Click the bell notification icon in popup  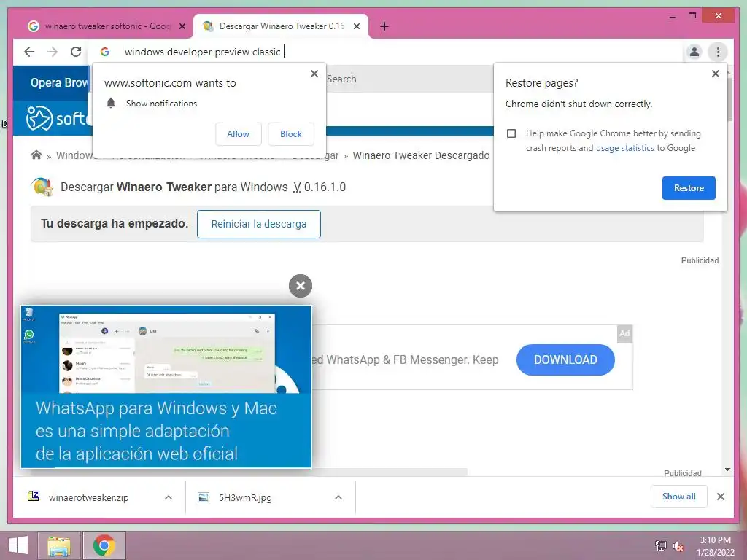coord(111,103)
